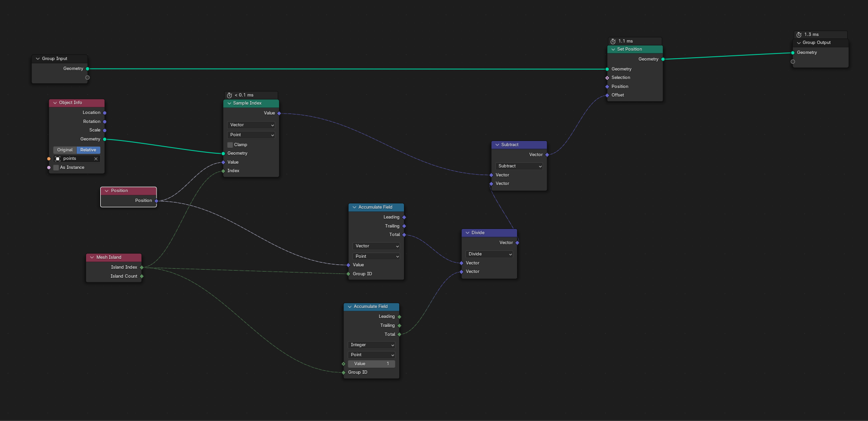Collapse the Set Position node via its chevron
Viewport: 868px width, 421px height.
614,49
